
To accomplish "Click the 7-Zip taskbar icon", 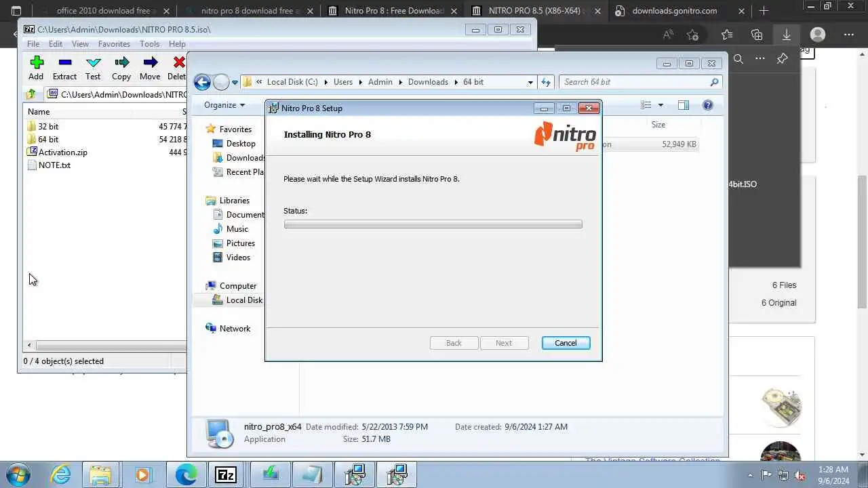I will [x=225, y=474].
